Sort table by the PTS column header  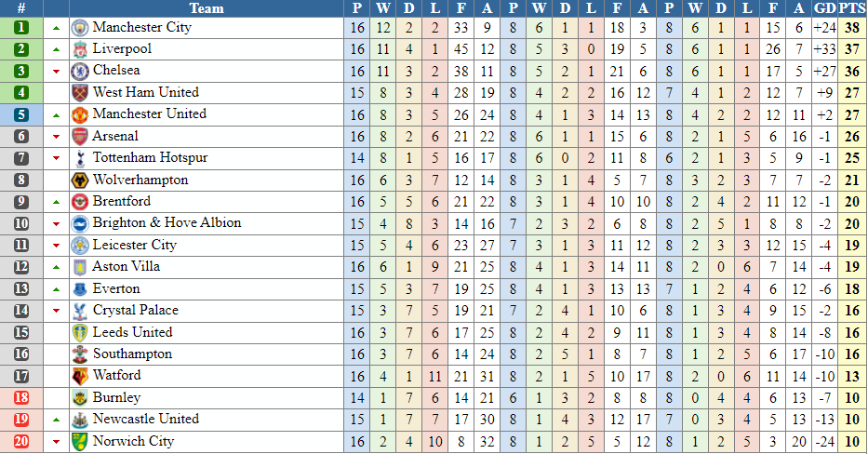coord(852,8)
